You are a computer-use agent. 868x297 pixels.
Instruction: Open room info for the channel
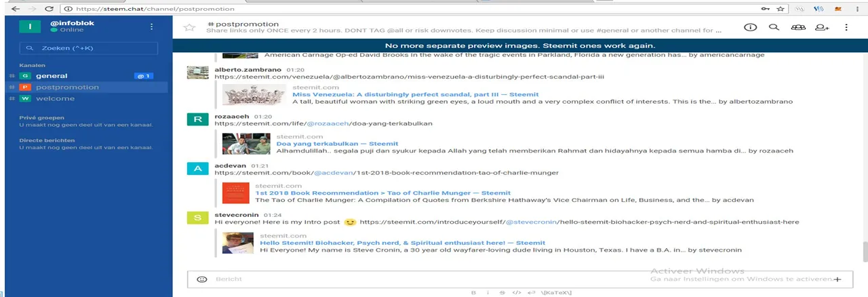tap(750, 27)
